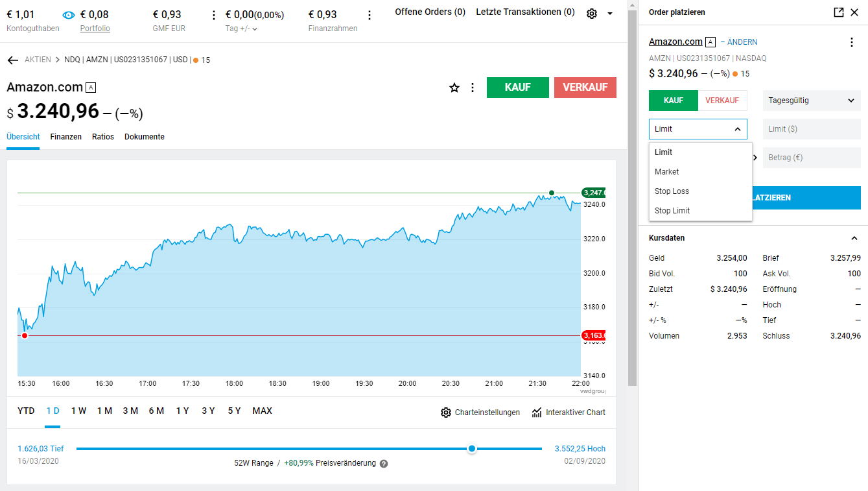868x491 pixels.
Task: Click the green chart high point marker
Action: pyautogui.click(x=552, y=193)
